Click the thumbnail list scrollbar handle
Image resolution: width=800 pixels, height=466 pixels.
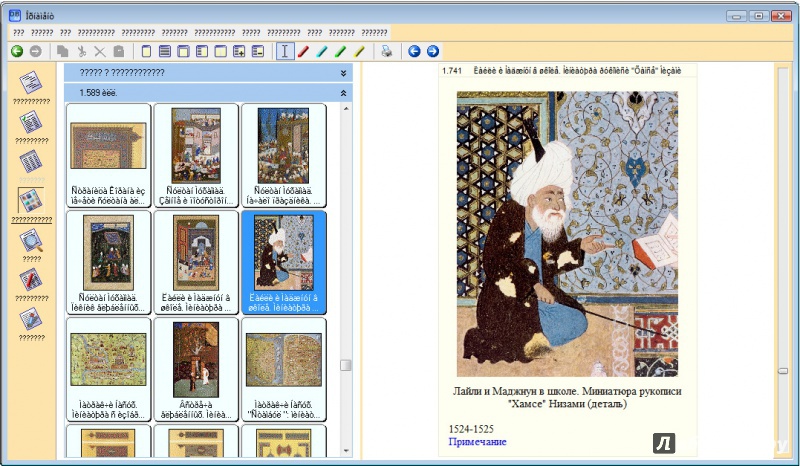[x=346, y=365]
